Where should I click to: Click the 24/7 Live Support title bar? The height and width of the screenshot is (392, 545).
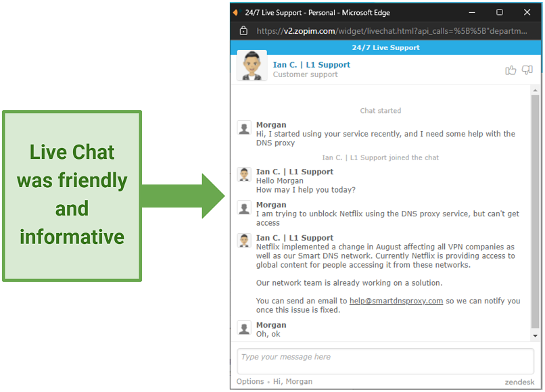click(x=385, y=47)
